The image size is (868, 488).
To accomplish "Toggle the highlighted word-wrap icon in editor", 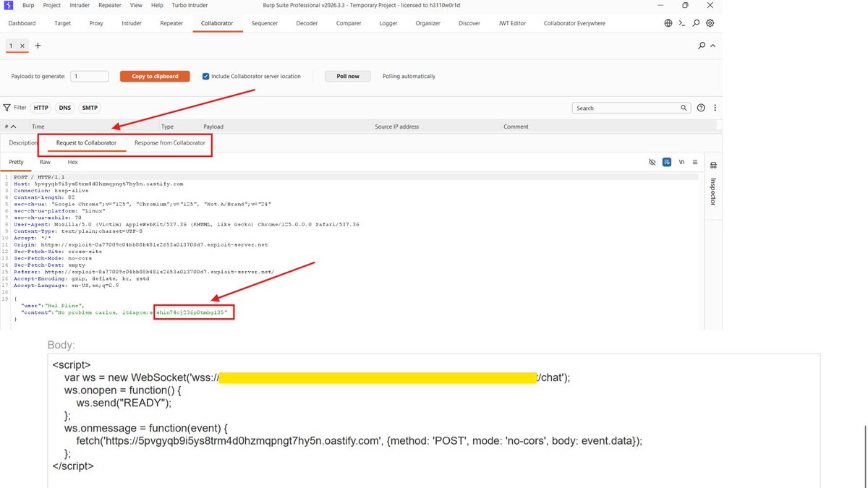I will [667, 162].
